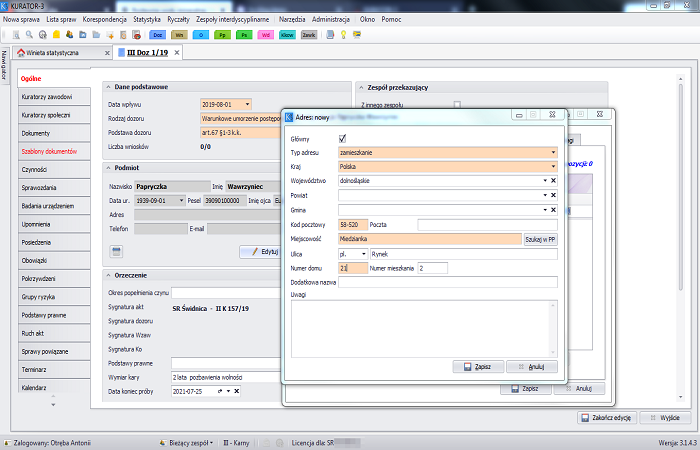Screen dimensions: 700x450
Task: Collapse the Orzeczenie section
Action: click(x=108, y=275)
